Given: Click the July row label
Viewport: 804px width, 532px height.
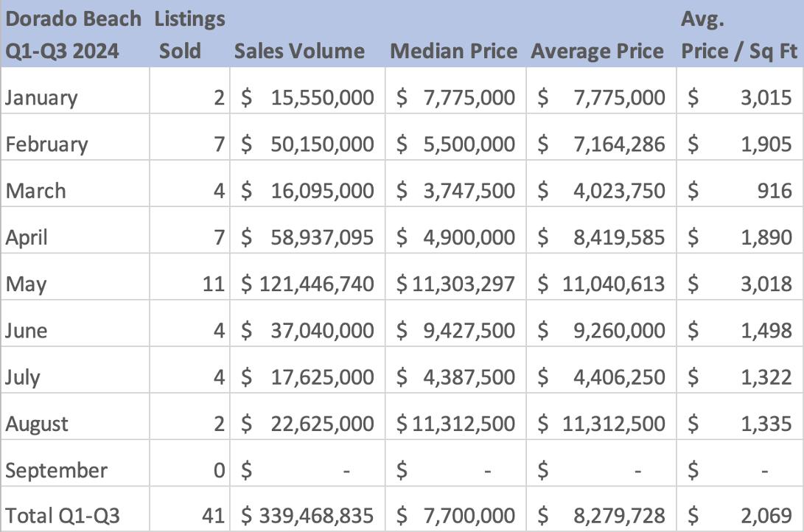Looking at the screenshot, I should [23, 377].
